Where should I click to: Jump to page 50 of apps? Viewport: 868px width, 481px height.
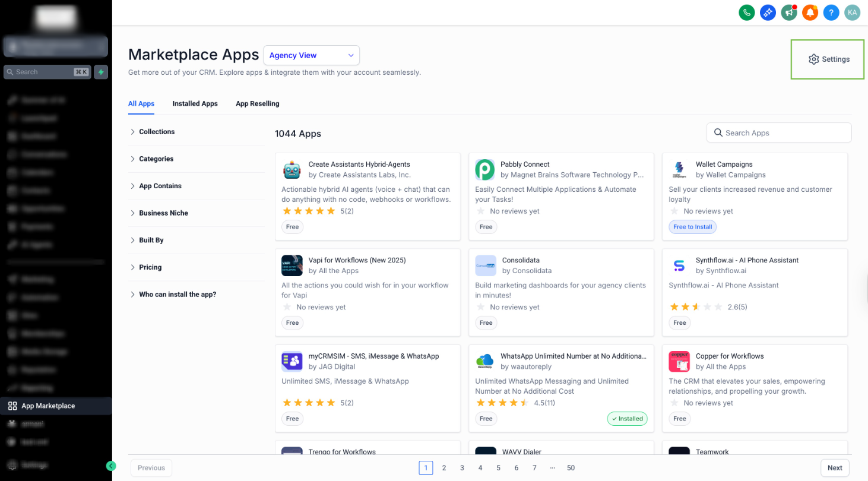(571, 468)
